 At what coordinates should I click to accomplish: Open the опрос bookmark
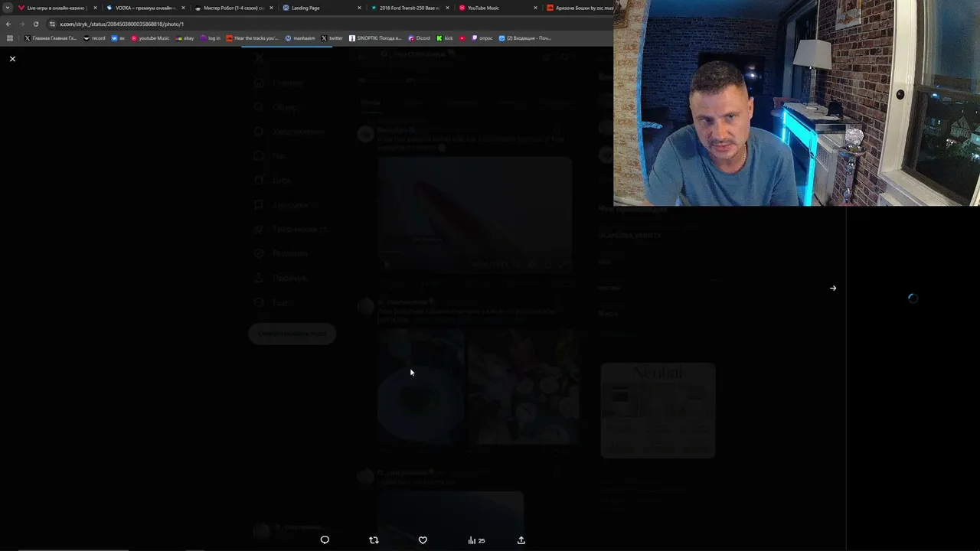tap(482, 37)
